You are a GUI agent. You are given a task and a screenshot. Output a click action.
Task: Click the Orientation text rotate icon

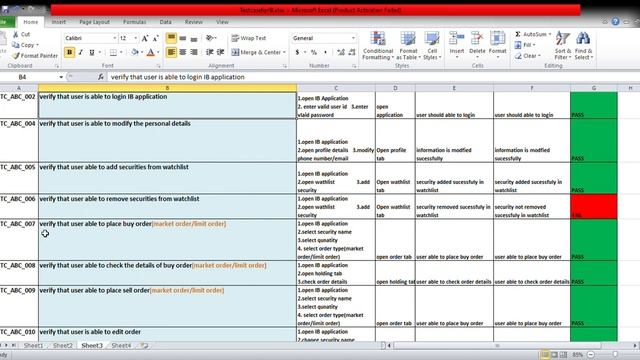pyautogui.click(x=210, y=38)
